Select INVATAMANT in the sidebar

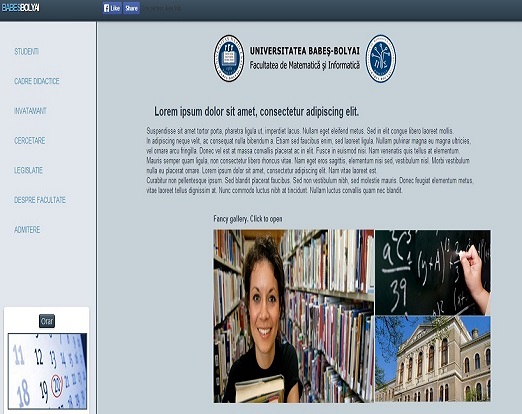30,111
